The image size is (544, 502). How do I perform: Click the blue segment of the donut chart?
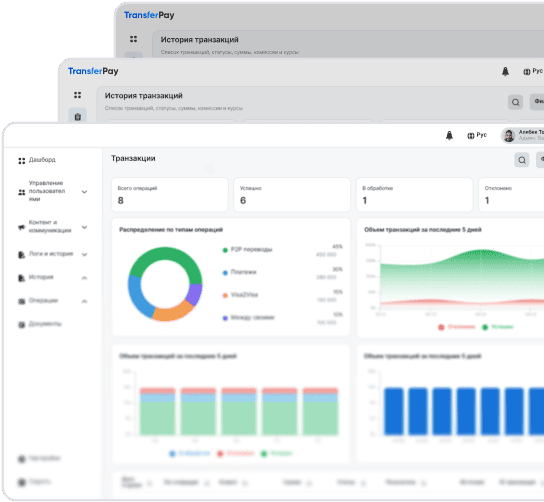(137, 298)
